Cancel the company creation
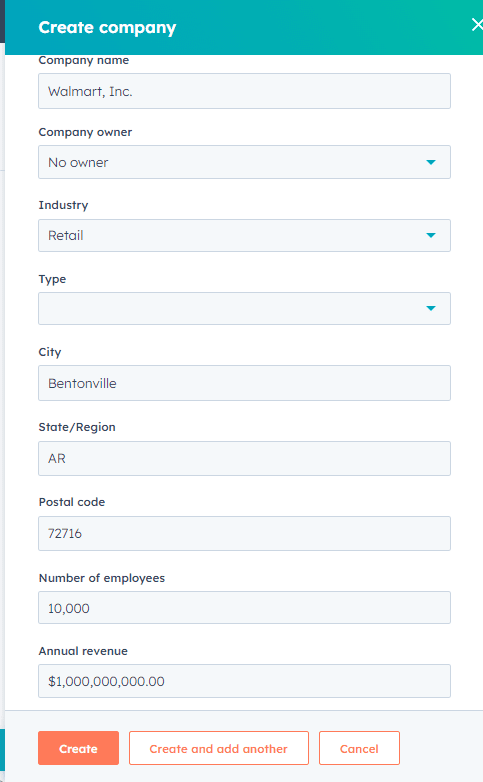Viewport: 483px width, 782px height. [x=359, y=748]
